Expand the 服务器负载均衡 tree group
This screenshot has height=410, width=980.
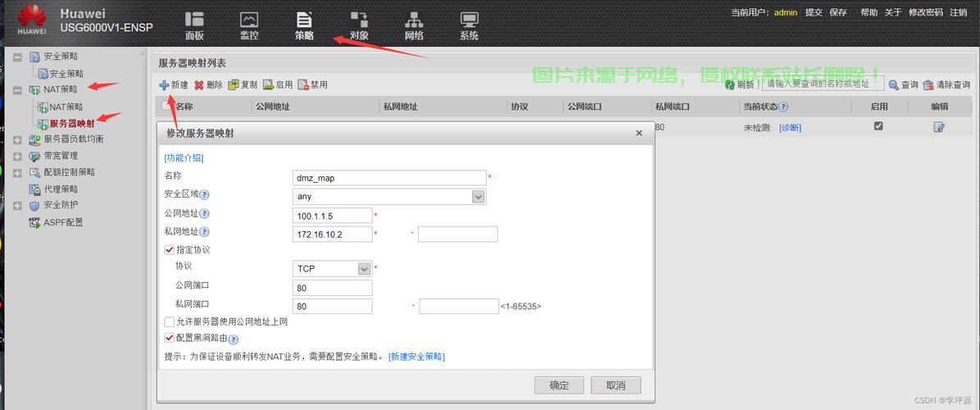pos(17,139)
